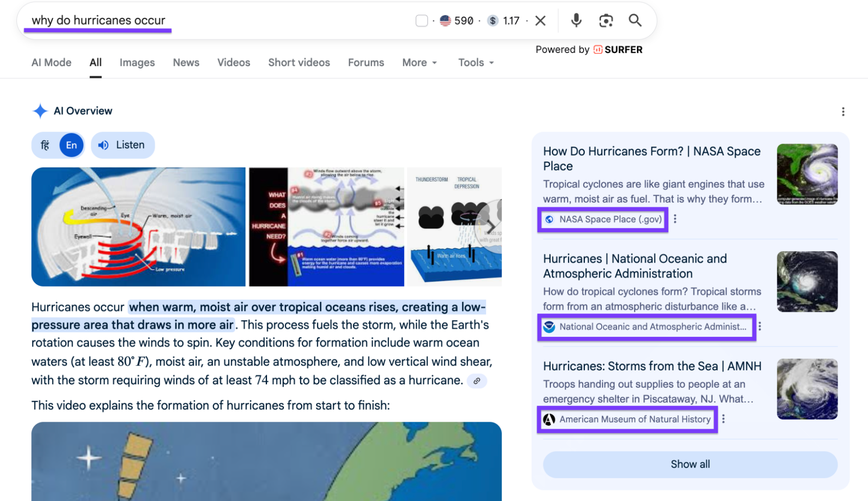868x501 pixels.
Task: Open the Tools dropdown
Action: click(476, 63)
